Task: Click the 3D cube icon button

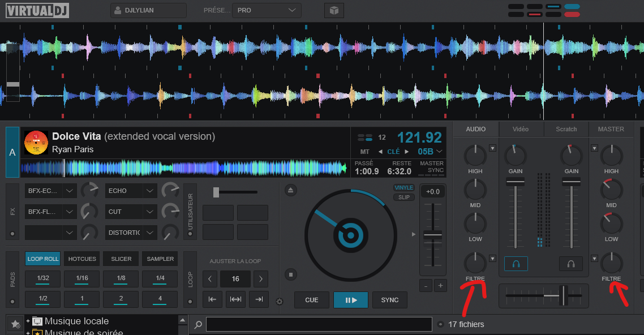Action: 334,10
